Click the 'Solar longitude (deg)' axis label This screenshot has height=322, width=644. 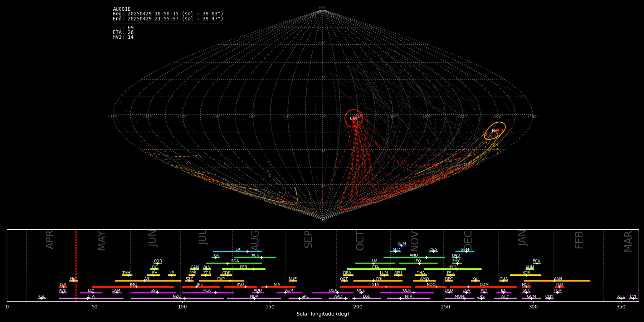(x=323, y=314)
